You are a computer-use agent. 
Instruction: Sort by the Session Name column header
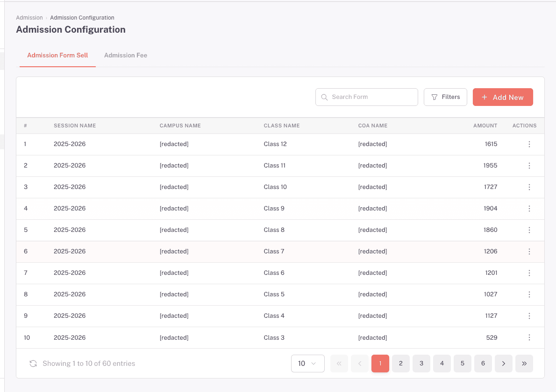pyautogui.click(x=75, y=126)
